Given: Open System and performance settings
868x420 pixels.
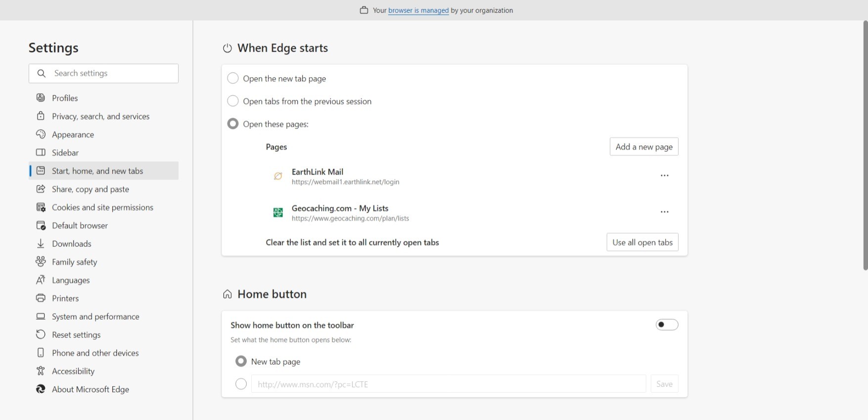Looking at the screenshot, I should click(x=104, y=316).
